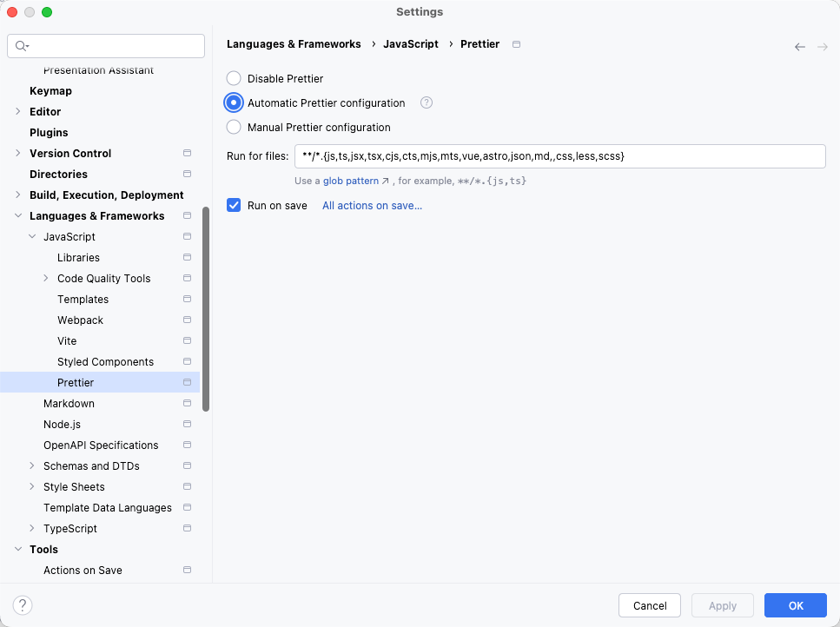The width and height of the screenshot is (840, 627).
Task: Expand the Code Quality Tools node
Action: (x=46, y=279)
